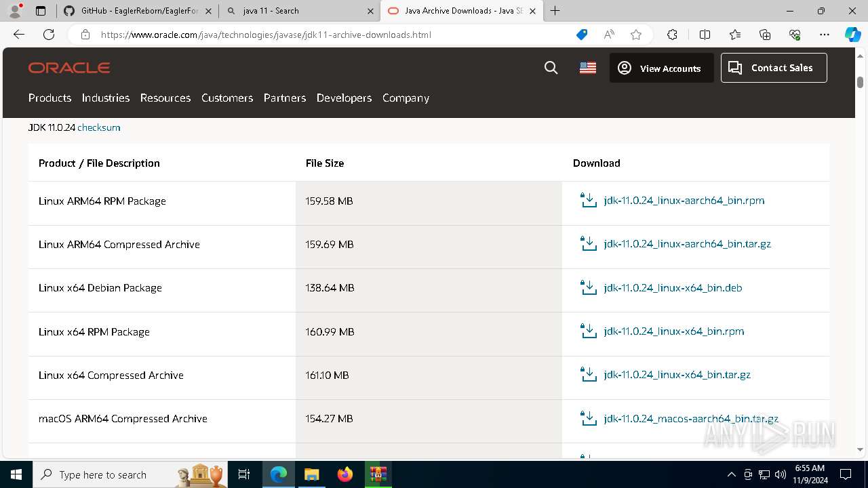Open WinRAR from the taskbar
The height and width of the screenshot is (488, 868).
378,474
